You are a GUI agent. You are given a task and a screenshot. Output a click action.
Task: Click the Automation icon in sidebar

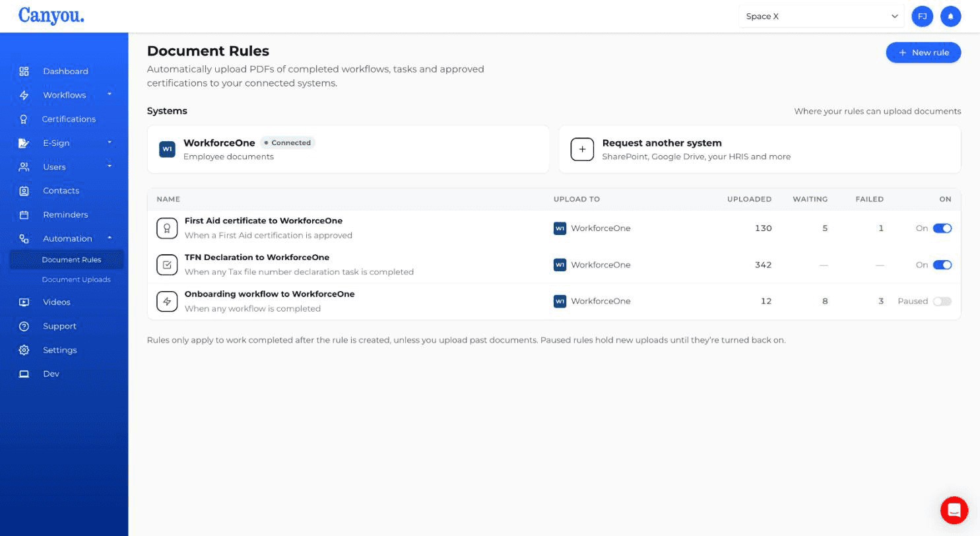[24, 238]
